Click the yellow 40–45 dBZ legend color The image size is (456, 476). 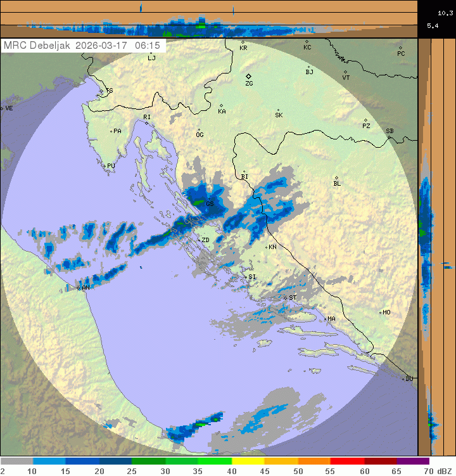(248, 461)
